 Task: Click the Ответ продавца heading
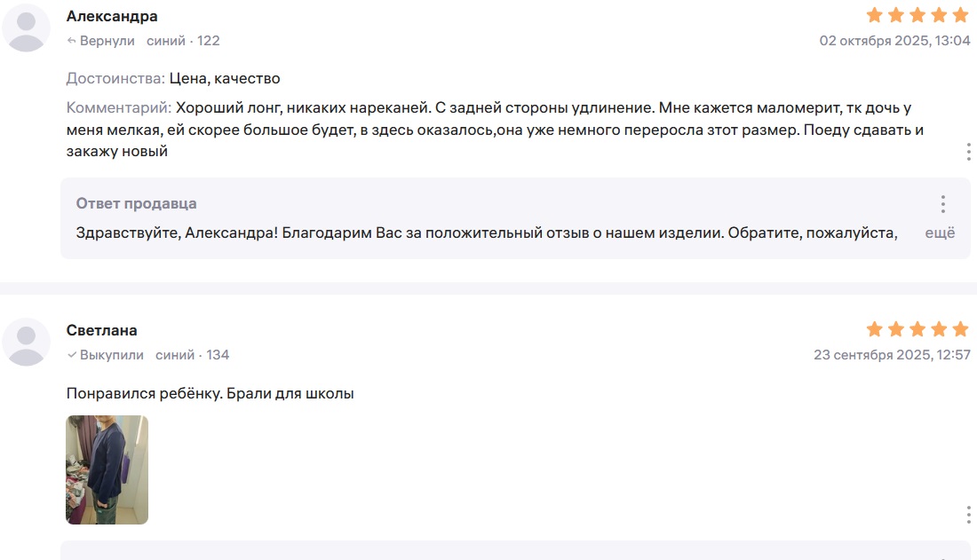coord(137,204)
